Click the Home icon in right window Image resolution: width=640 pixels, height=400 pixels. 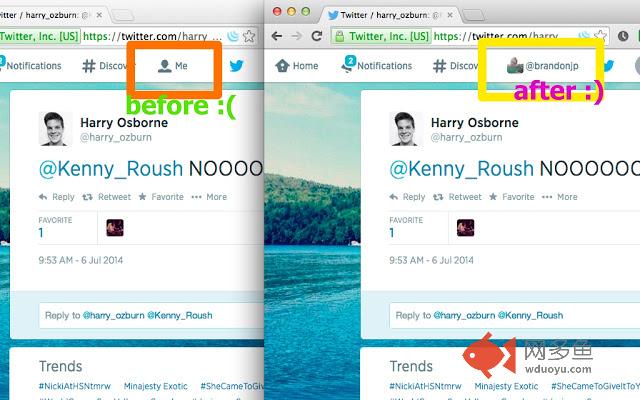282,66
